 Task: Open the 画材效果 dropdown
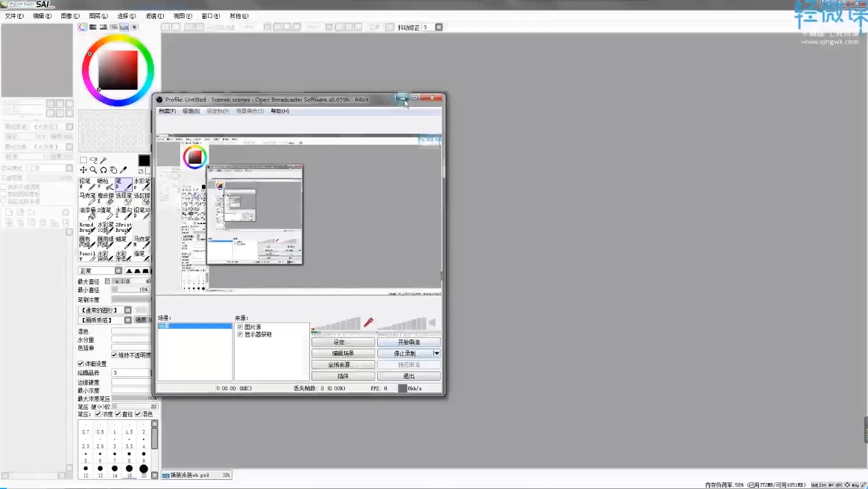[51, 146]
